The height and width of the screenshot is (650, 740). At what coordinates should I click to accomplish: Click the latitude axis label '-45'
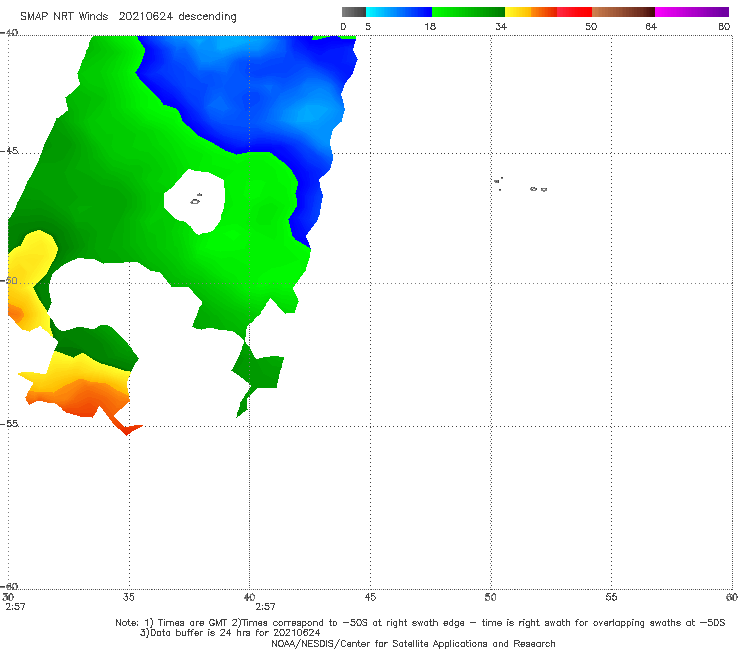click(9, 151)
